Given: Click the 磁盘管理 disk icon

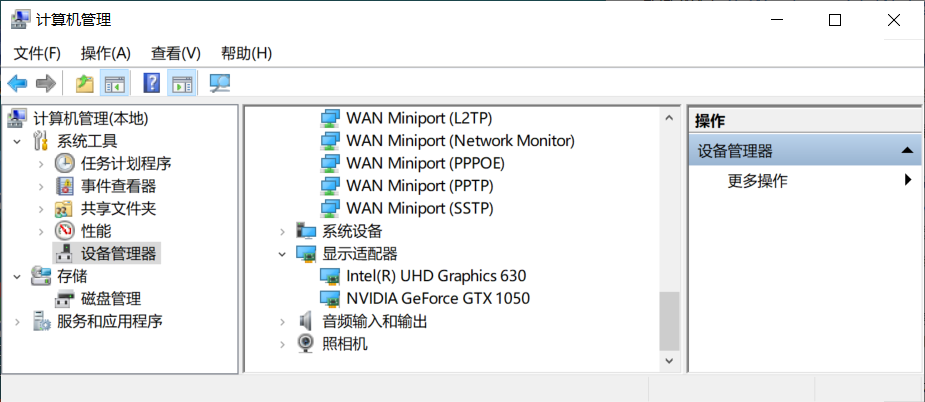Looking at the screenshot, I should (65, 299).
